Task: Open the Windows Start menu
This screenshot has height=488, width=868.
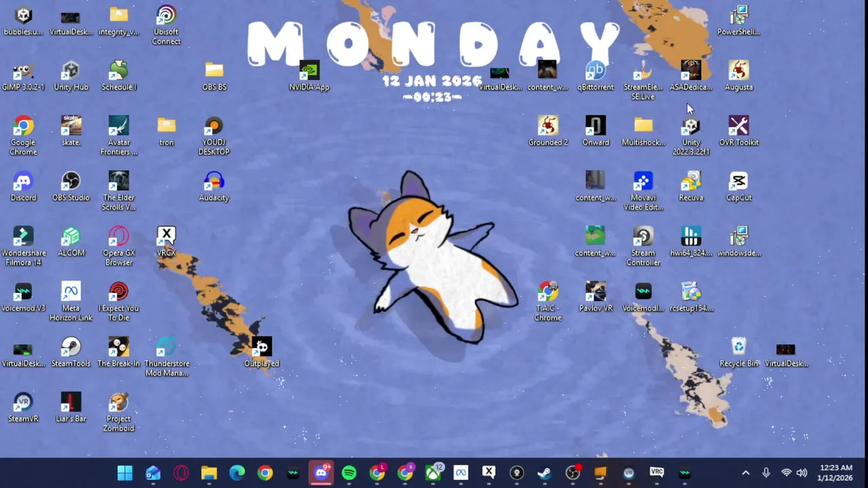Action: pyautogui.click(x=125, y=473)
